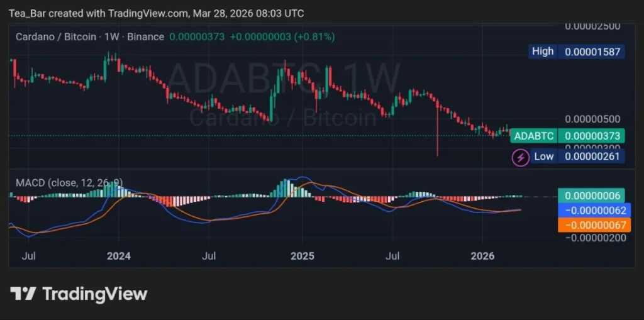Click the High label tag
The image size is (644, 320).
click(x=543, y=52)
